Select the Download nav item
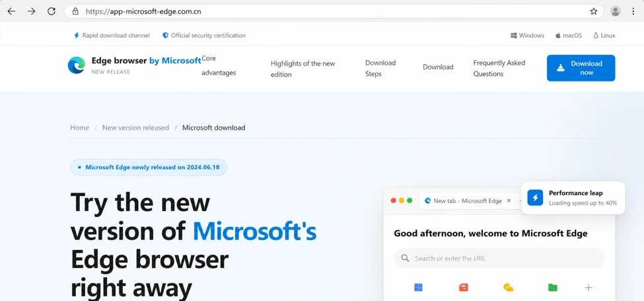 click(x=438, y=67)
